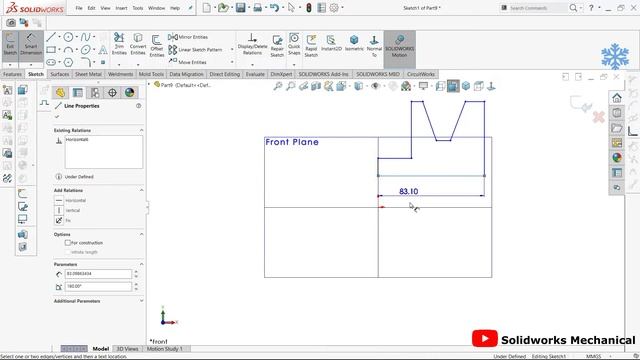Collapse the Parameters section
Viewport: 640px width, 360px height.
coord(141,264)
